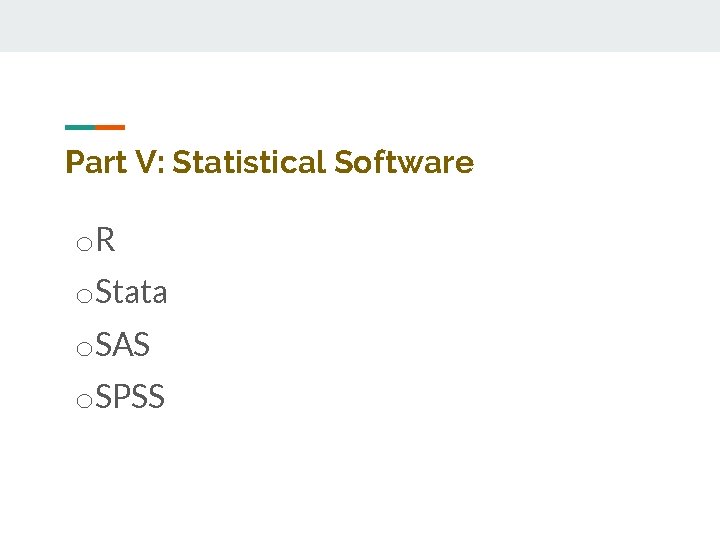Select the bullet marker before SPSS
Viewport: 720px width, 540px height.
click(84, 401)
